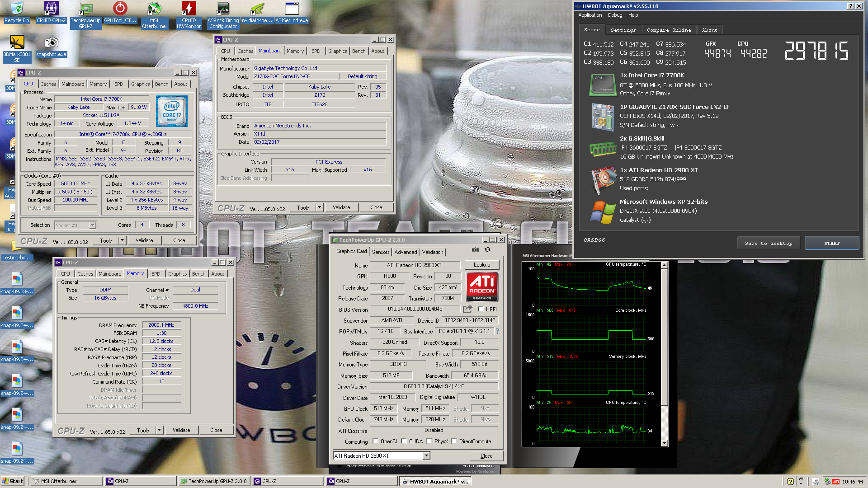Image resolution: width=868 pixels, height=488 pixels.
Task: Click Close button in GPU-Z
Action: (486, 456)
